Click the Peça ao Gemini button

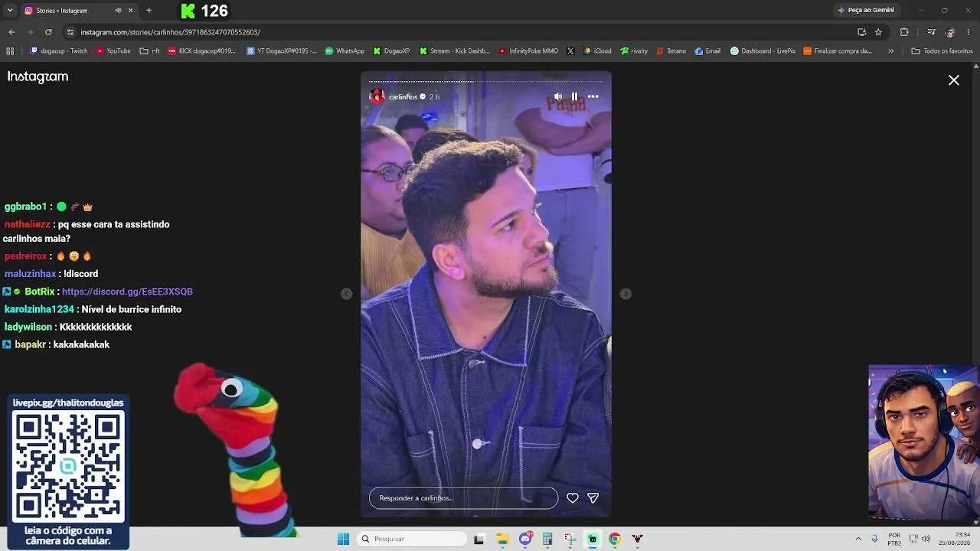coord(866,10)
